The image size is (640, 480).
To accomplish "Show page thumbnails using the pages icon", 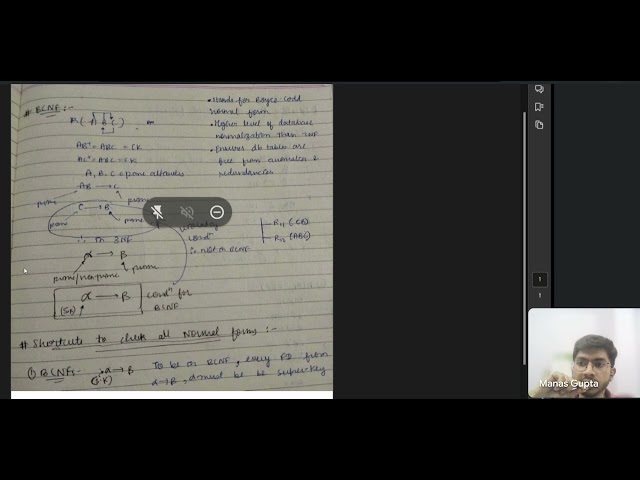I will (539, 125).
